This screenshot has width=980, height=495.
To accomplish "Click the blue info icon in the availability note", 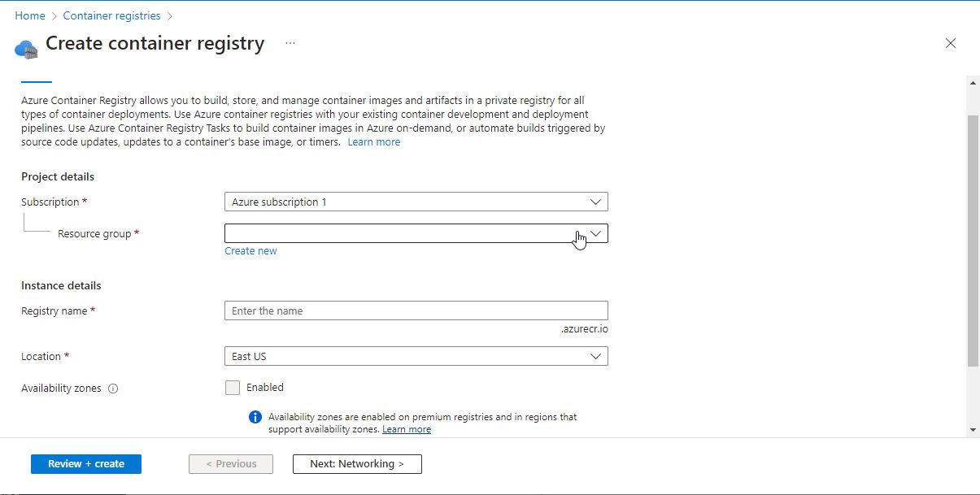I will coord(255,416).
